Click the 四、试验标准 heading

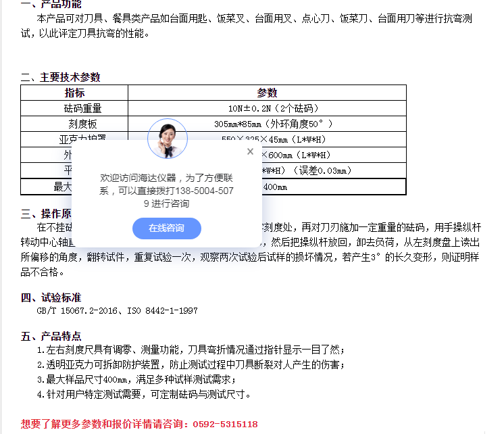click(51, 297)
